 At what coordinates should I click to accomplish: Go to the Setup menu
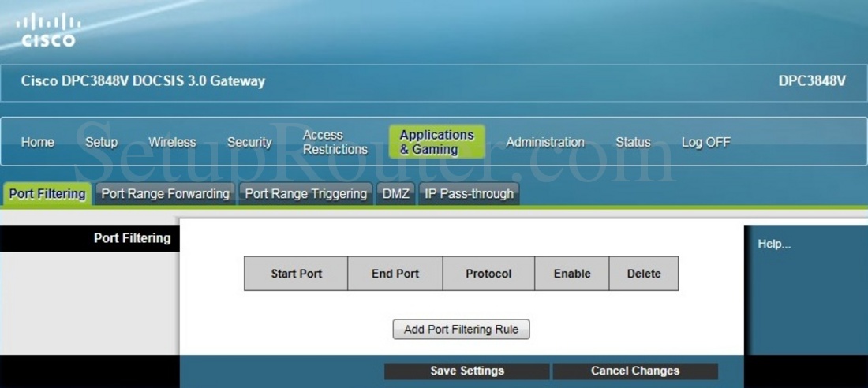101,142
